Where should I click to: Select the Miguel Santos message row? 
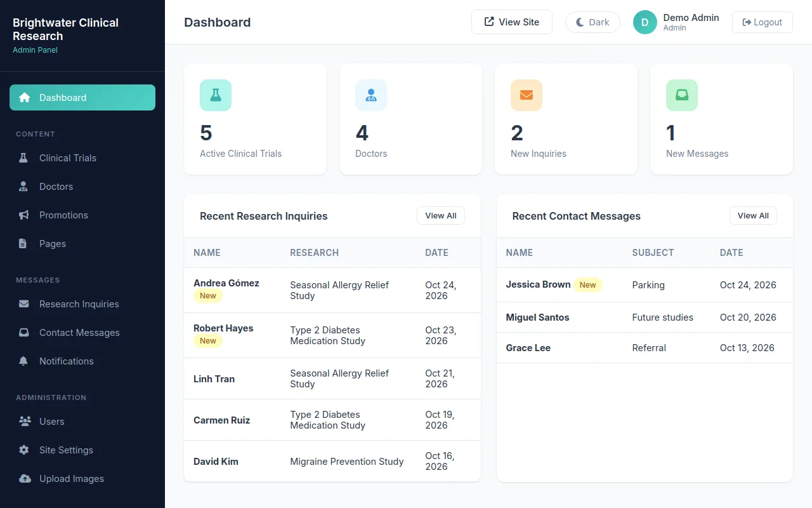645,317
